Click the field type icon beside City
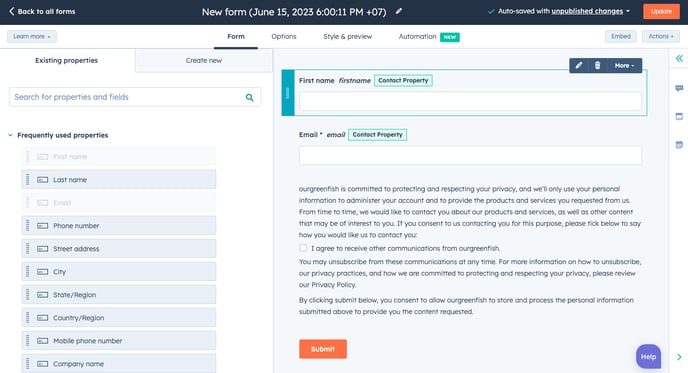 pyautogui.click(x=43, y=272)
